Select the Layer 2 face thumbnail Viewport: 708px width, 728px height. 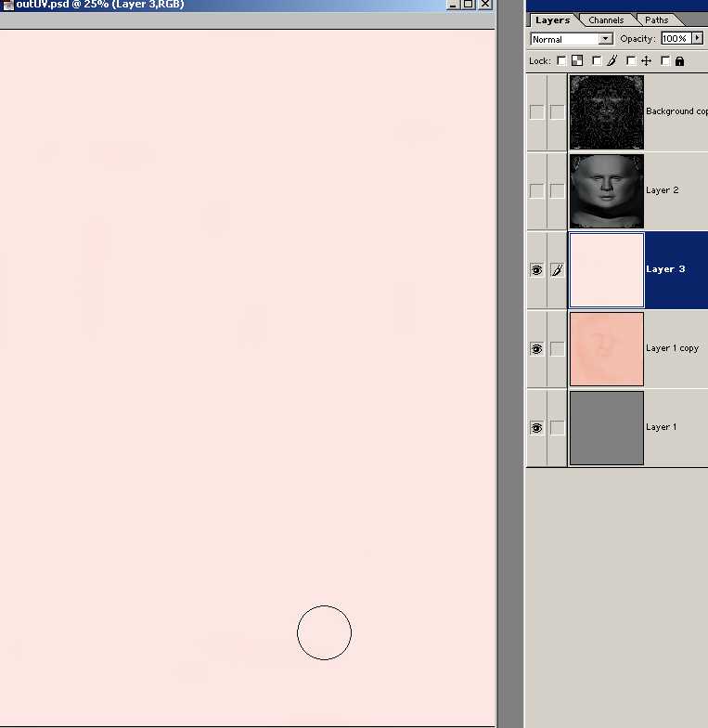606,191
